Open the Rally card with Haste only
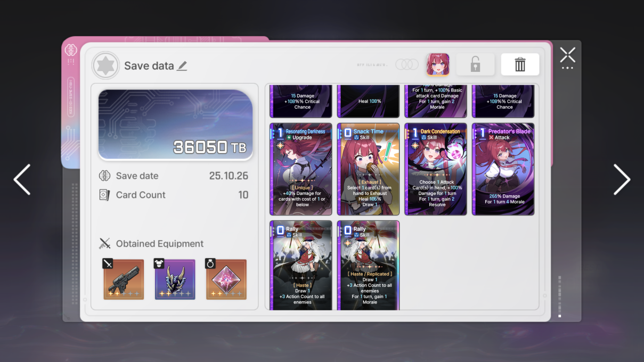The image size is (644, 362). coord(301,265)
